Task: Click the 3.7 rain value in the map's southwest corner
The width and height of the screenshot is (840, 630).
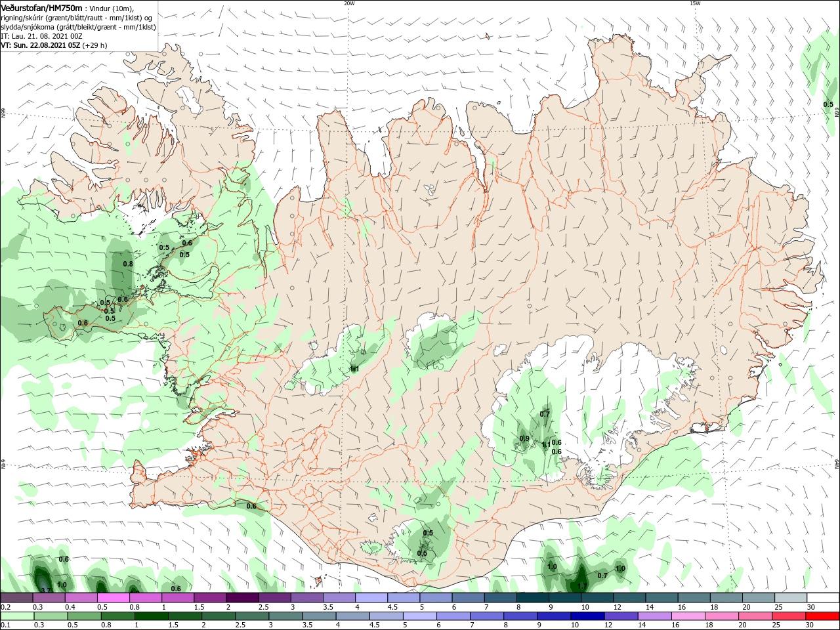Action: coord(46,591)
